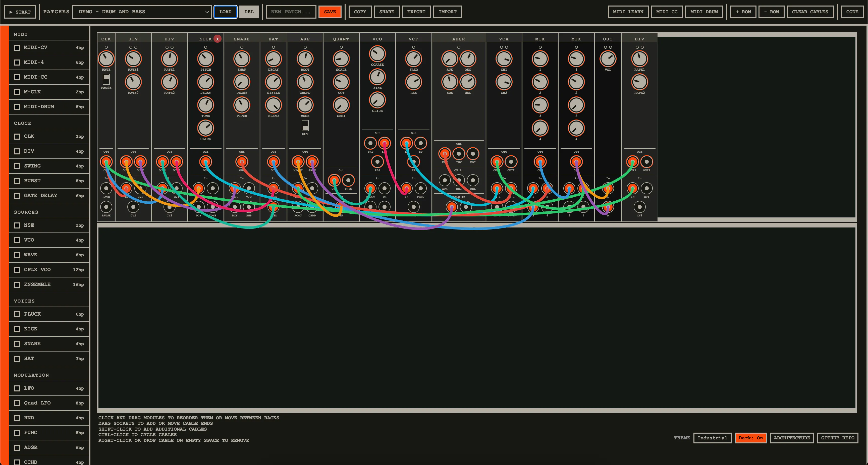868x465 pixels.
Task: Click the START playback button
Action: pyautogui.click(x=20, y=12)
